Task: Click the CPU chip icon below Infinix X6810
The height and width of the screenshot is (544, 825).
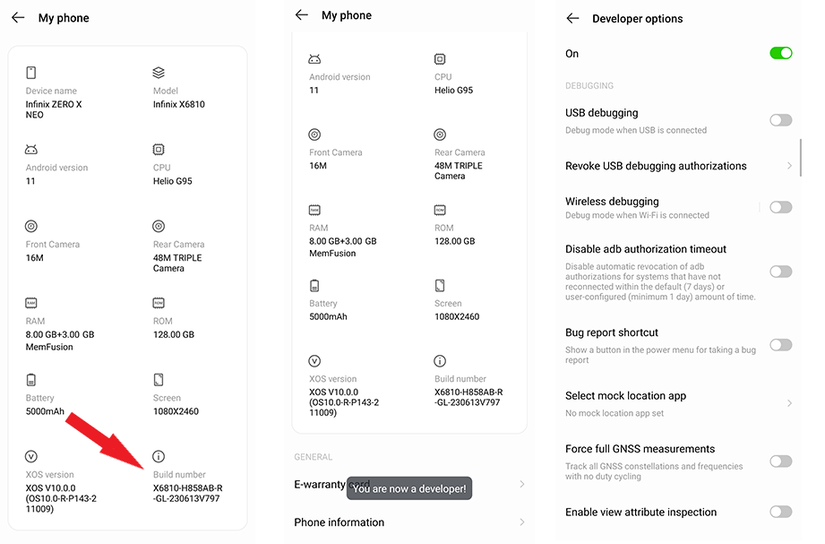Action: [x=159, y=149]
